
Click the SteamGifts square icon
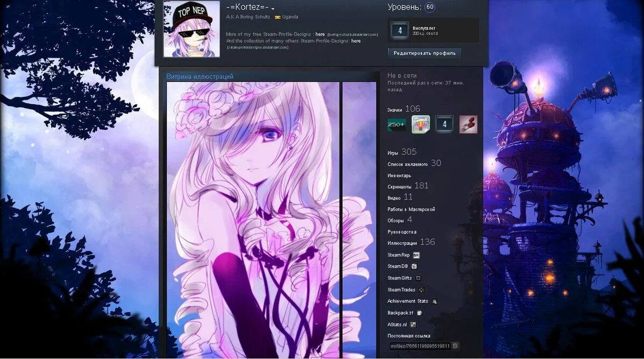coord(418,278)
